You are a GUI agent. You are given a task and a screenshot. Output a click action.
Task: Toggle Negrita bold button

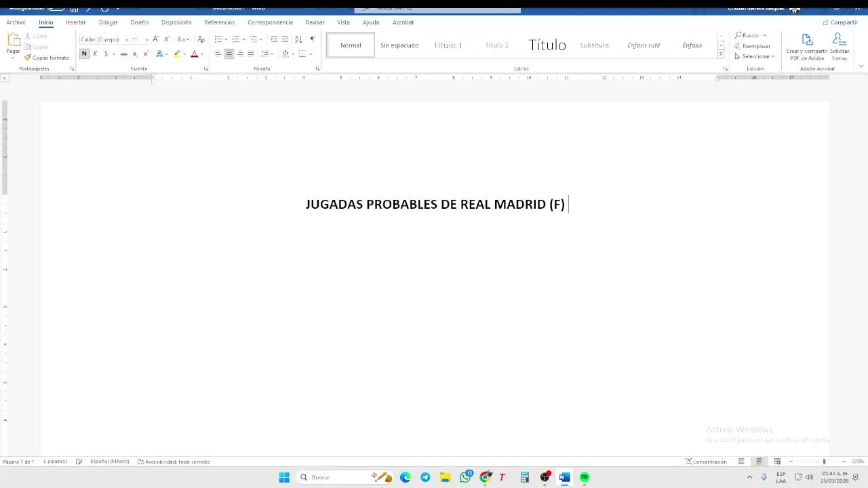84,54
